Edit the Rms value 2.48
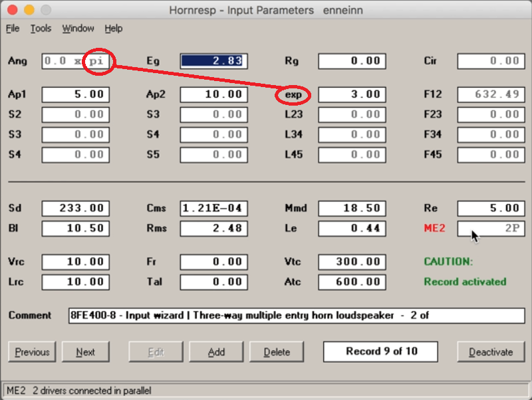532x400 pixels. coord(213,228)
